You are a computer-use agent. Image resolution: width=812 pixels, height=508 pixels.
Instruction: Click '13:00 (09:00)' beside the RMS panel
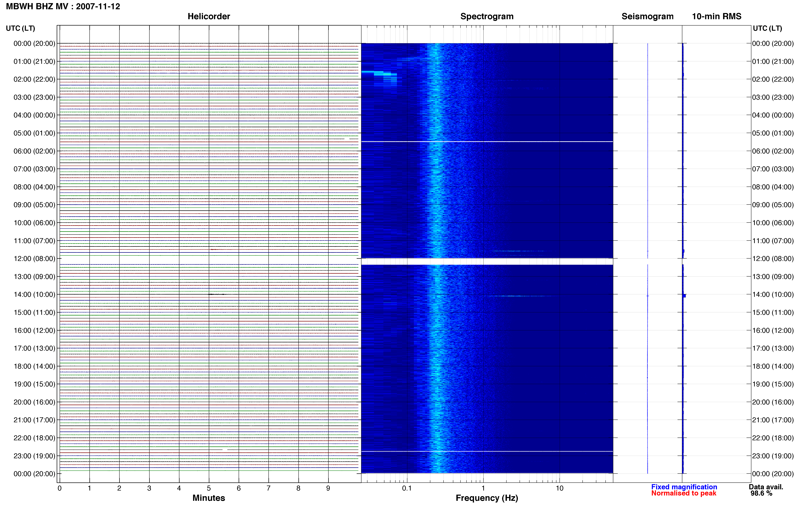[773, 277]
